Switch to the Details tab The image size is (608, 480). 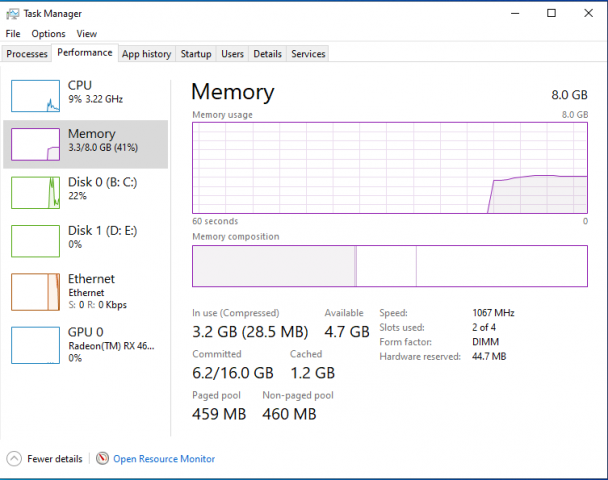pyautogui.click(x=267, y=54)
